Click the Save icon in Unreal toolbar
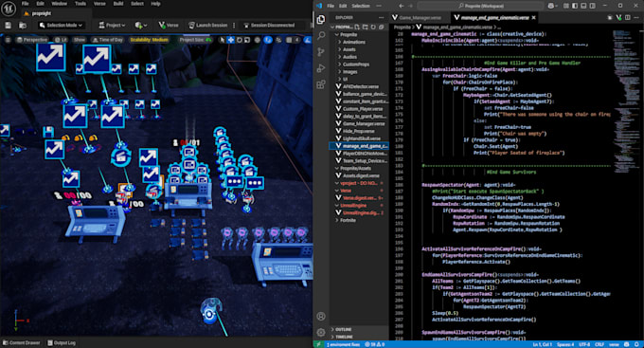 point(8,26)
